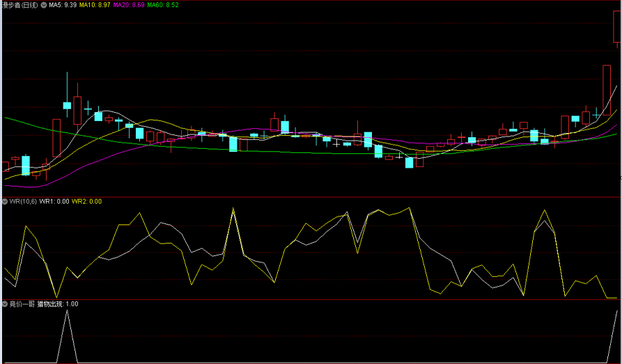
Task: Click the 漫步者(日线) chart title
Action: point(20,5)
